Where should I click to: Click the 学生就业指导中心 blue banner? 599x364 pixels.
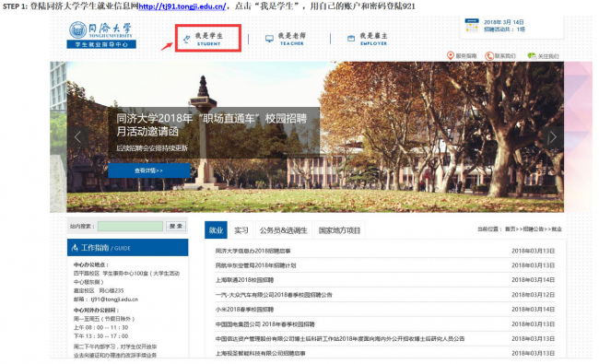(x=101, y=44)
